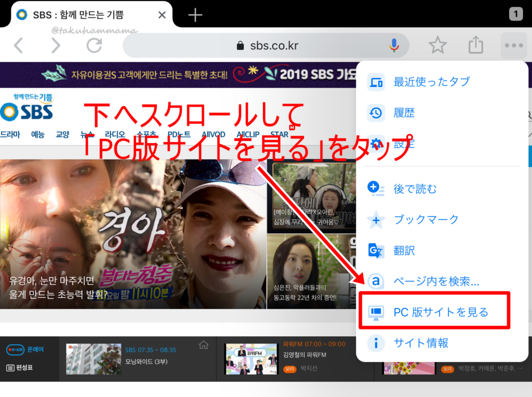Click the find-in-page "a" icon
The width and height of the screenshot is (532, 397).
click(x=376, y=281)
